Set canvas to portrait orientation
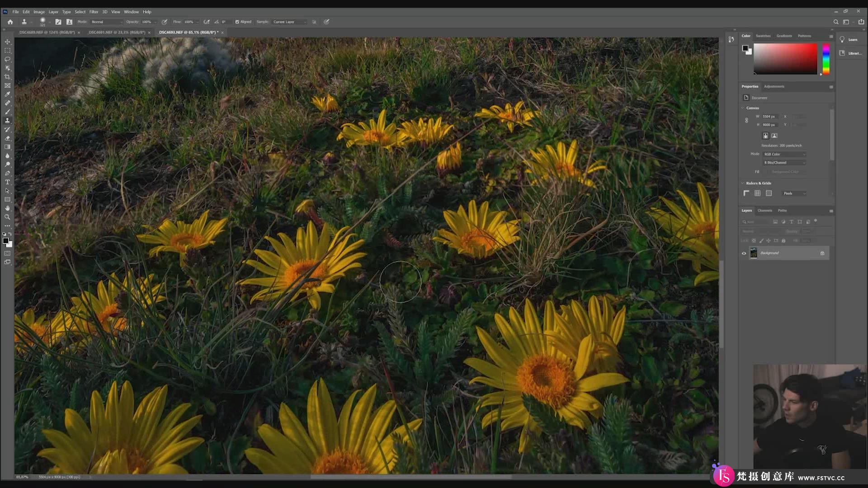This screenshot has height=488, width=868. coord(765,136)
